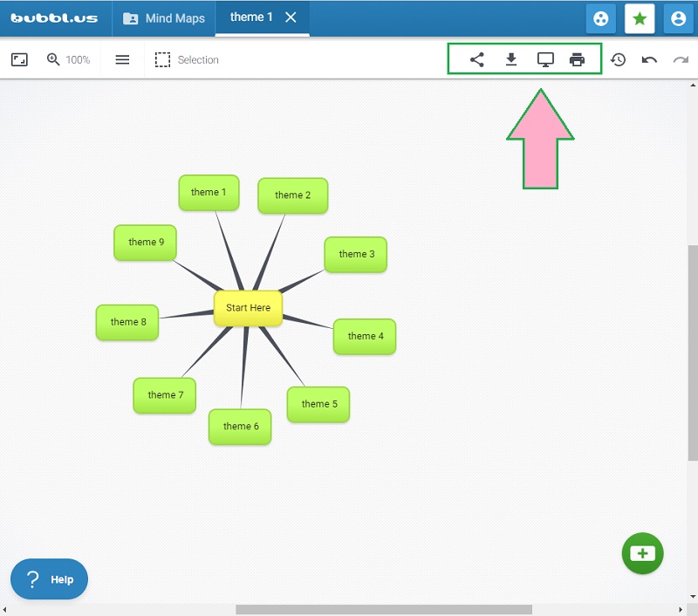Click the undo arrow
698x616 pixels.
point(649,59)
